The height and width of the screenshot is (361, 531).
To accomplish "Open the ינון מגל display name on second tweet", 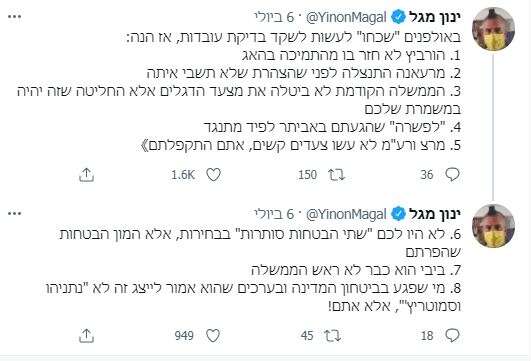I will coord(435,214).
